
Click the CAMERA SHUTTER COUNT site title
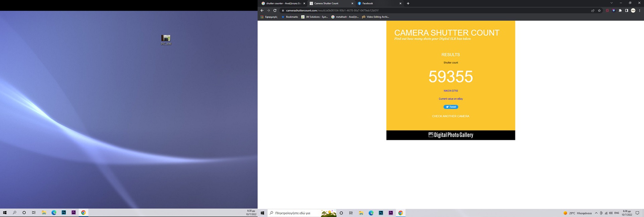(447, 33)
